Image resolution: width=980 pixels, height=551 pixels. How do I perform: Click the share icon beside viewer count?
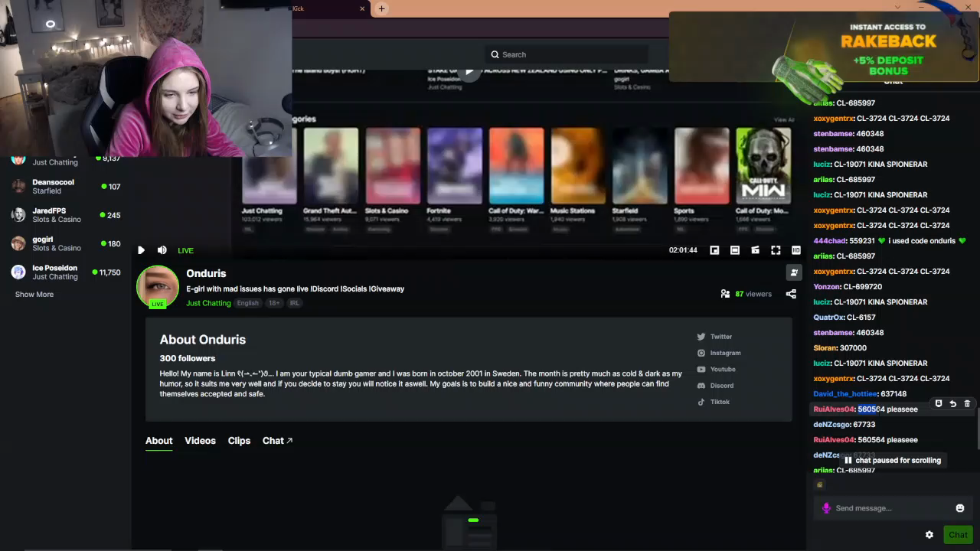click(791, 294)
